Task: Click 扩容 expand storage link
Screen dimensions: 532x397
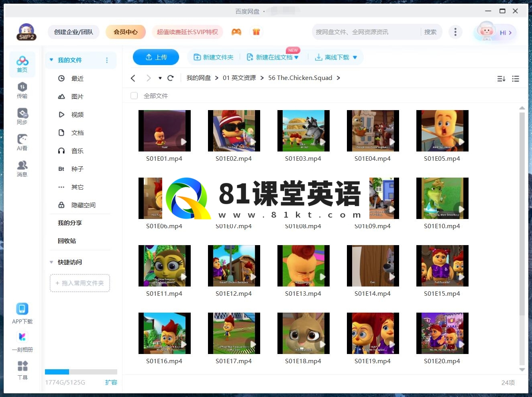Action: coord(111,382)
